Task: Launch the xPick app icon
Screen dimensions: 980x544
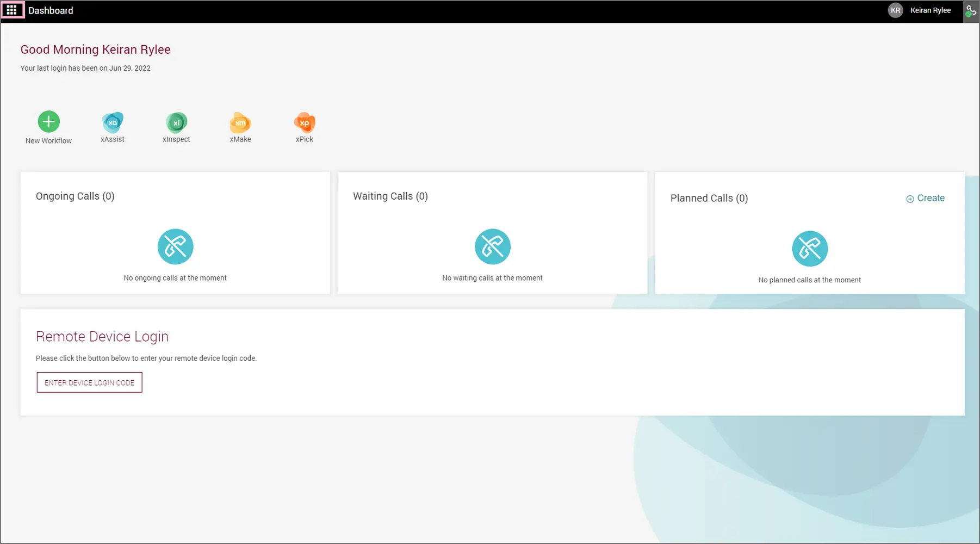Action: [305, 122]
